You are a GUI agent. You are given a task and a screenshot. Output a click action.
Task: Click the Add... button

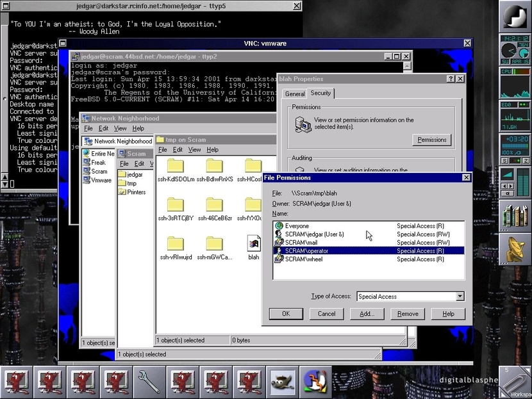coord(367,314)
